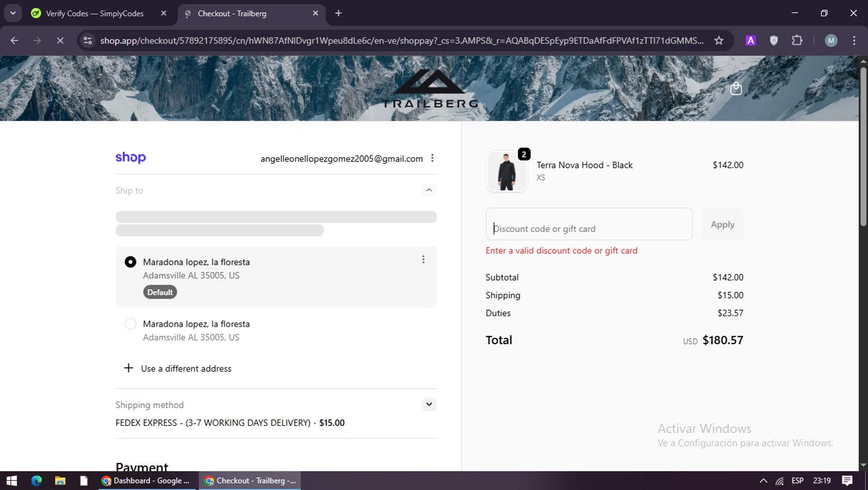The image size is (868, 490).
Task: View site information icon in address bar
Action: pos(87,40)
